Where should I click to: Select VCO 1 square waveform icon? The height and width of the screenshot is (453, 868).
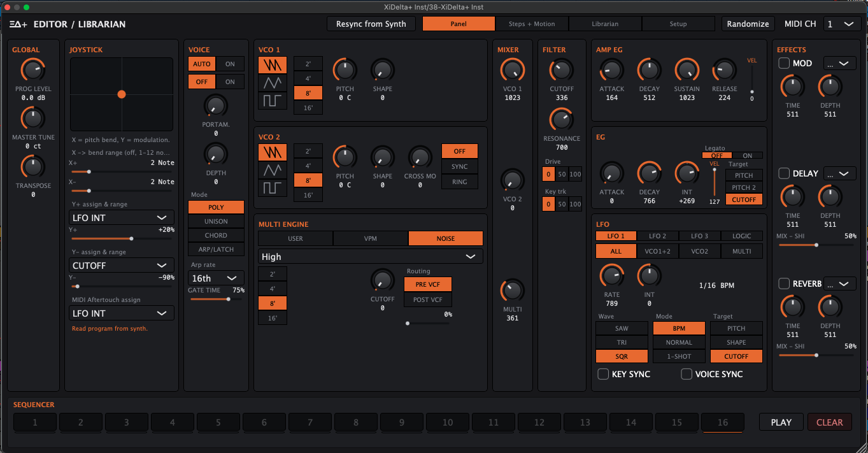point(272,101)
